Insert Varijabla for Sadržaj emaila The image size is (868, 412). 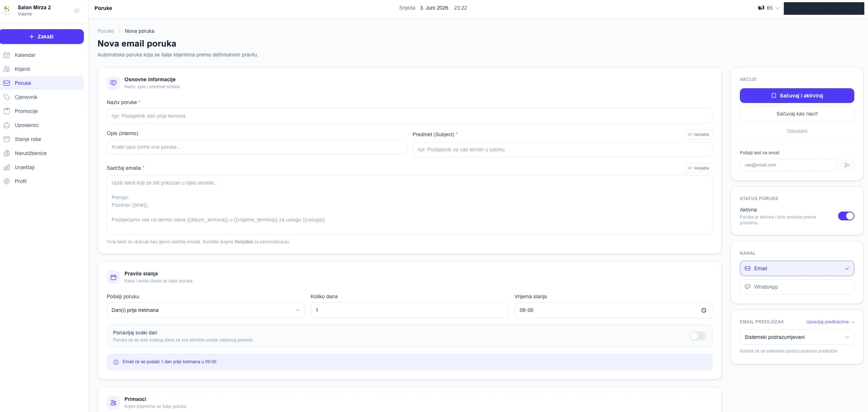[x=698, y=168]
